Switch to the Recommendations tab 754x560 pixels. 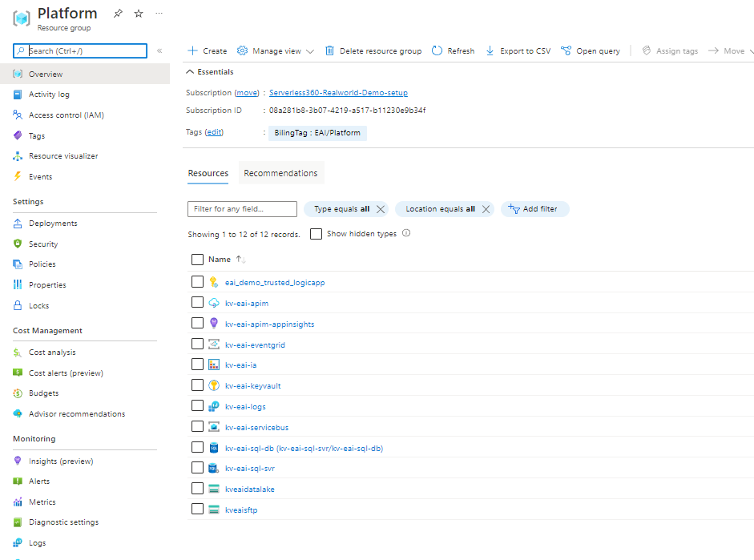(x=280, y=173)
